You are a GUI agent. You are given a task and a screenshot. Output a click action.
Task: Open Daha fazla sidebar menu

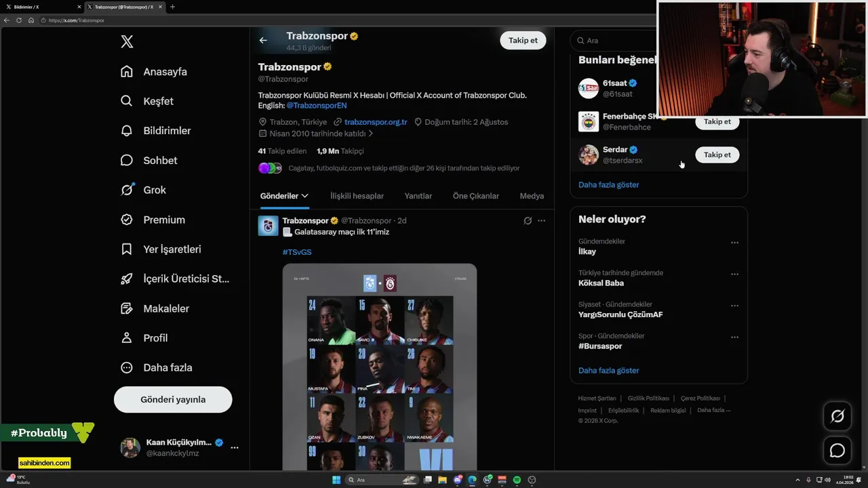coord(156,367)
